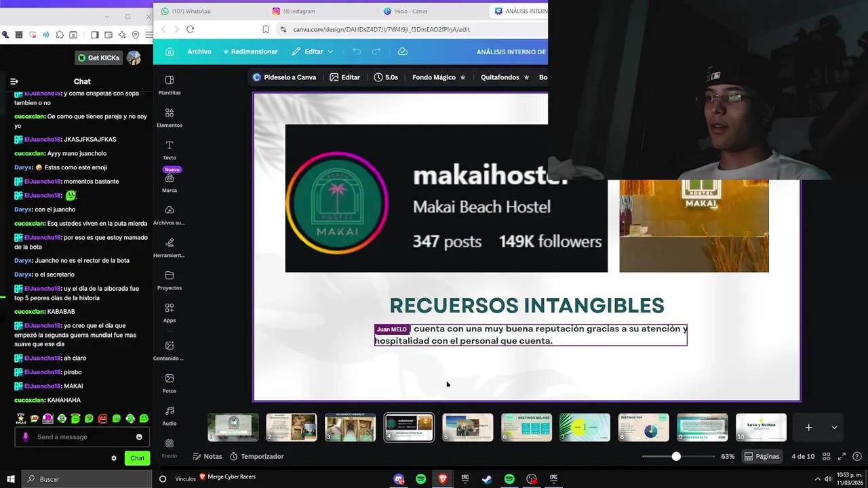Select page 10 Soto y Ochoa thumbnail
The height and width of the screenshot is (488, 868).
(761, 427)
